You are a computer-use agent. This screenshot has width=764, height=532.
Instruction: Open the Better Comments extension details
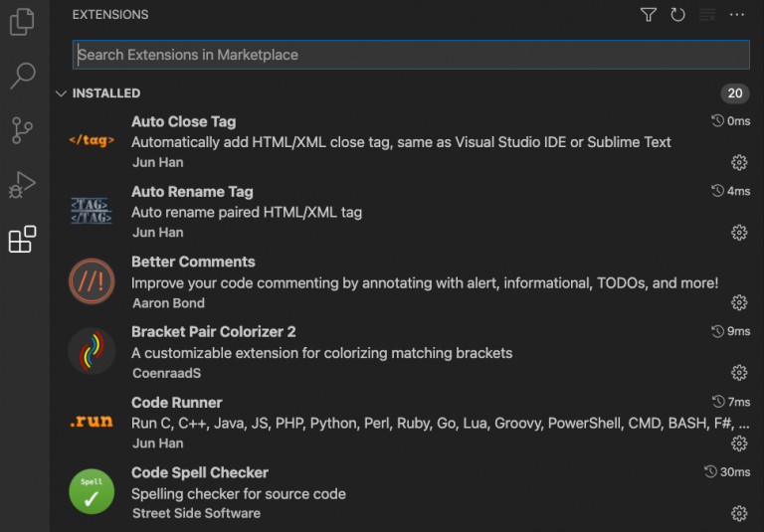pyautogui.click(x=193, y=262)
